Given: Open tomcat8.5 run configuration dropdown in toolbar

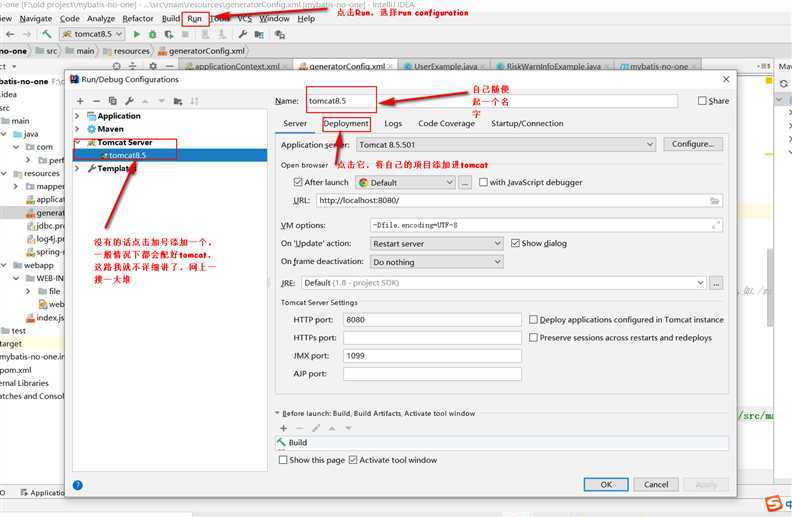Looking at the screenshot, I should tap(92, 34).
